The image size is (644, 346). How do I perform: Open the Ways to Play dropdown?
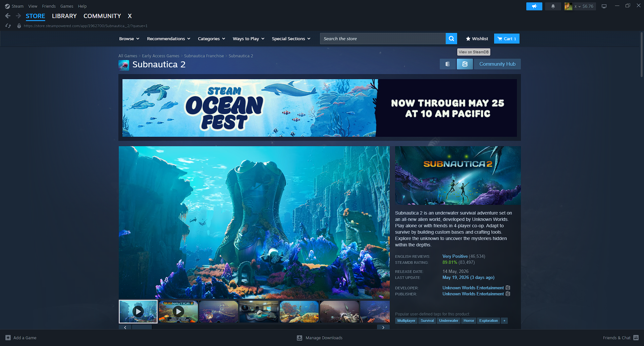coord(249,39)
